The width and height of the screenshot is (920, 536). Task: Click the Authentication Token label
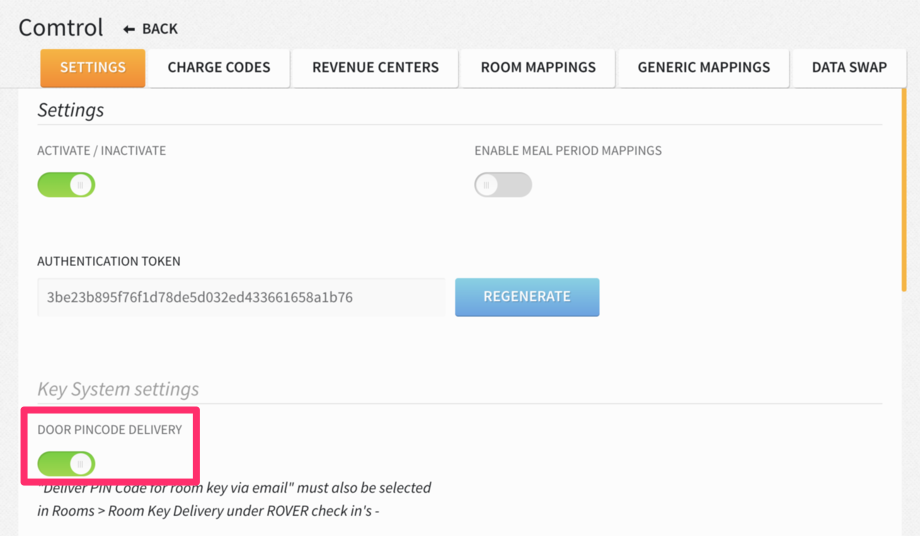coord(109,262)
